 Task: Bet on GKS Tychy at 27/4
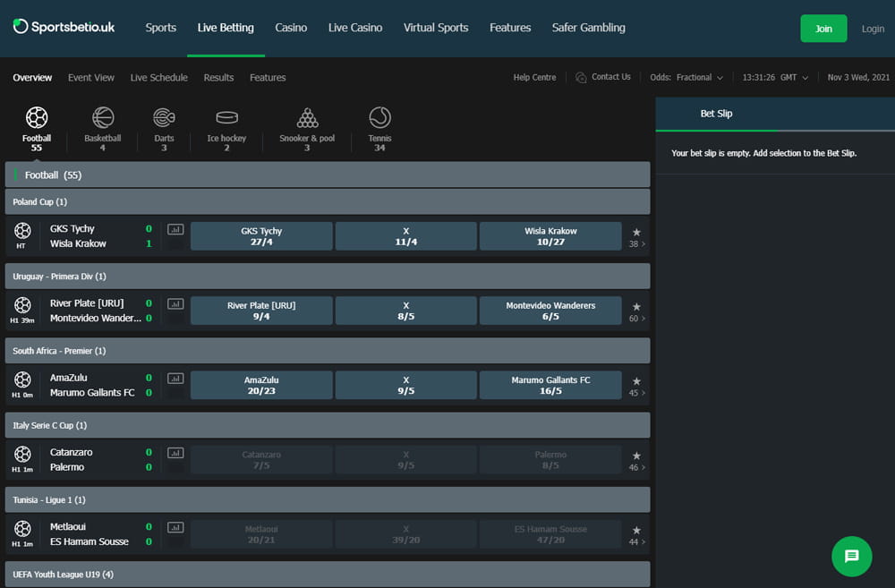point(261,236)
